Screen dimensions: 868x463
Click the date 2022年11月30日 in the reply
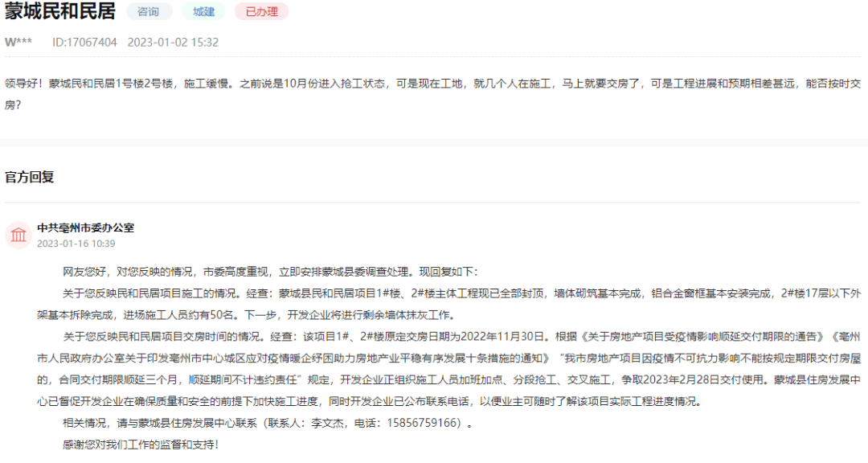pos(504,337)
